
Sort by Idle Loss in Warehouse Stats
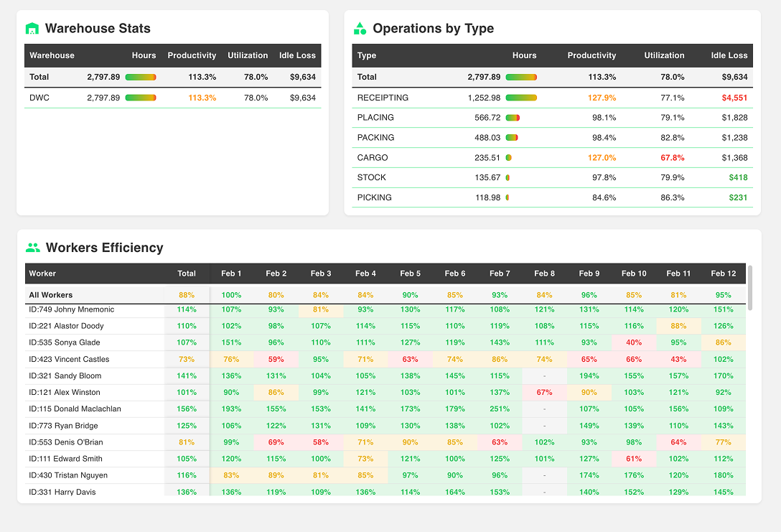297,55
